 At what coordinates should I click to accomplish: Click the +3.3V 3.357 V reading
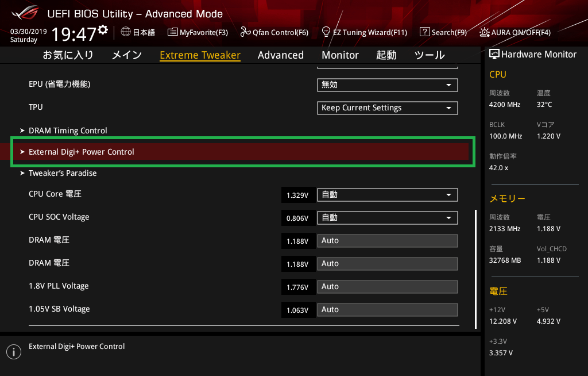pos(501,352)
